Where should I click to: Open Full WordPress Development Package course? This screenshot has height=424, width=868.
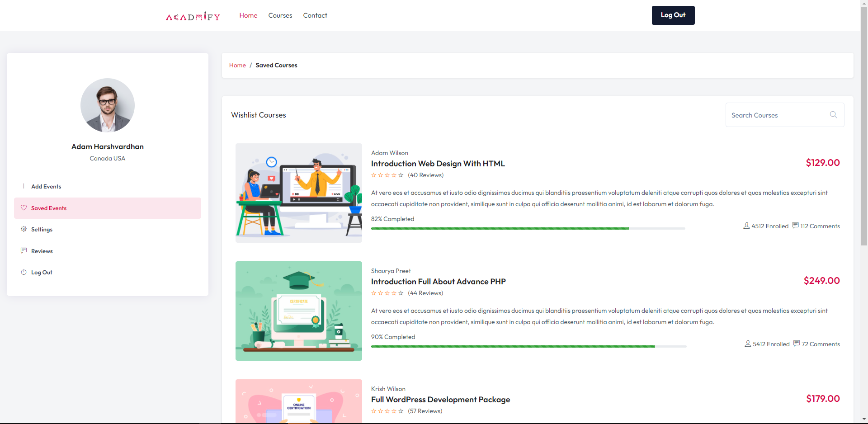(440, 400)
